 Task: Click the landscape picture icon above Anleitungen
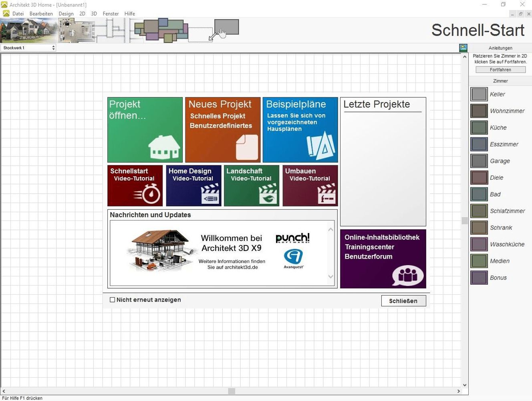463,48
